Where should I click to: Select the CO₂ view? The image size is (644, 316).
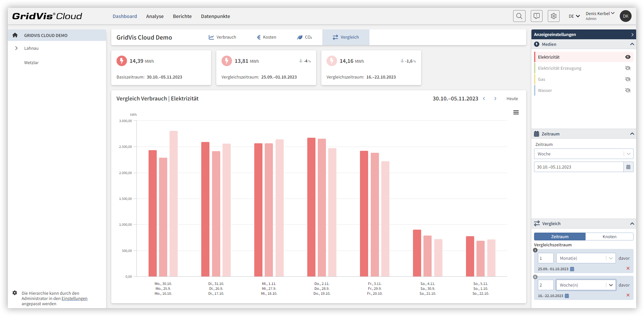304,37
